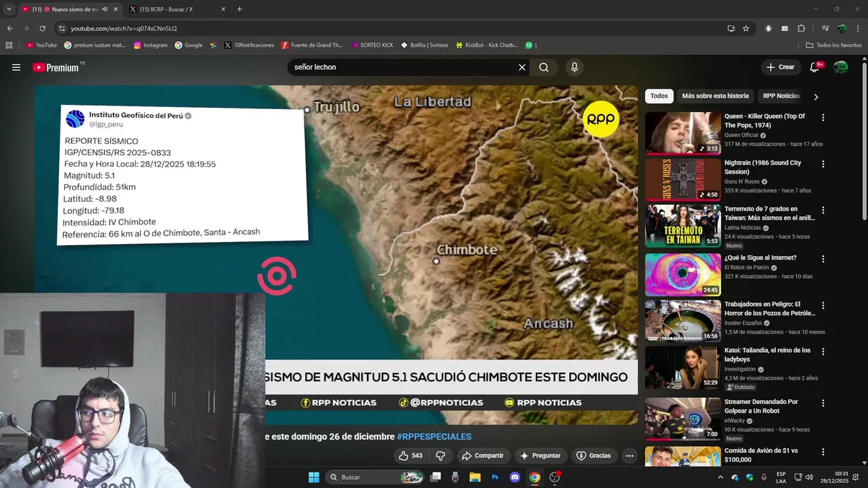
Task: Open the SORTEO KICK bookmark
Action: point(372,45)
